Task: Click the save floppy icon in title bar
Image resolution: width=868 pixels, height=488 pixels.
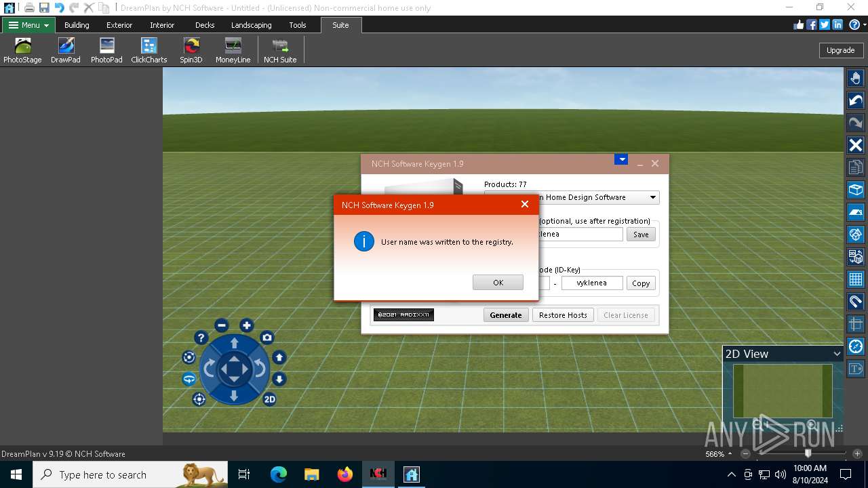Action: [x=44, y=8]
